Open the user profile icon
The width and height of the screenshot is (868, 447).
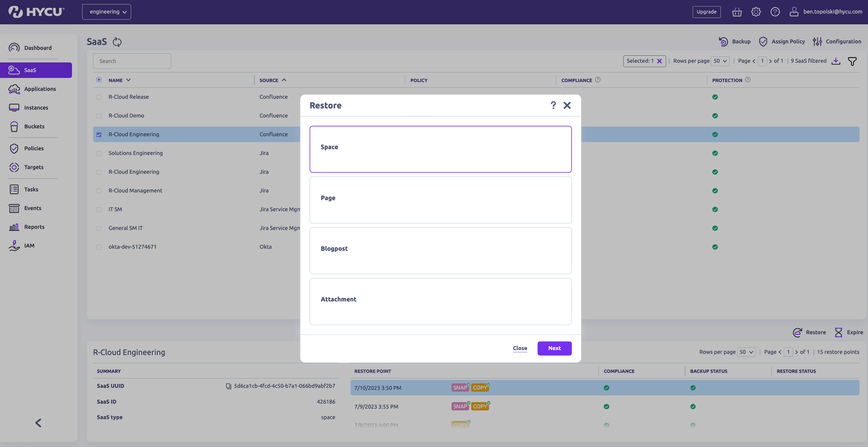(x=794, y=12)
